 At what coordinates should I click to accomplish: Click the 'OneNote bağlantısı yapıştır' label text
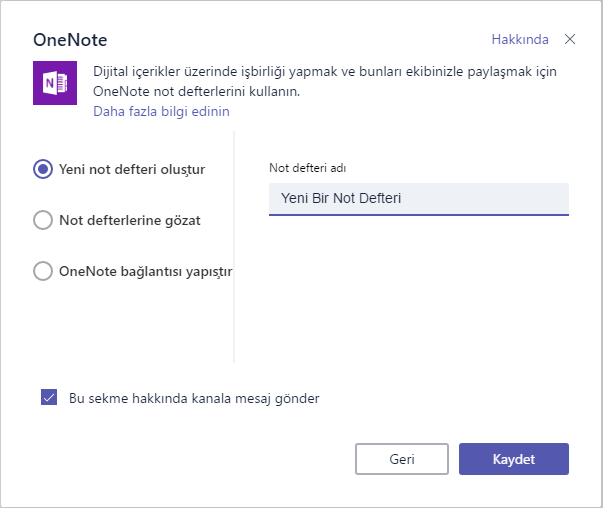(x=145, y=271)
